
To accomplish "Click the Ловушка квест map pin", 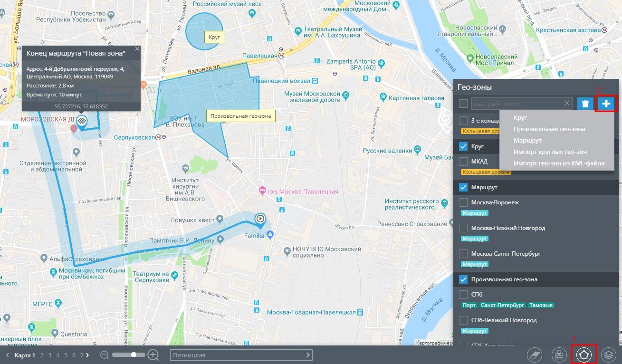I will [x=220, y=219].
